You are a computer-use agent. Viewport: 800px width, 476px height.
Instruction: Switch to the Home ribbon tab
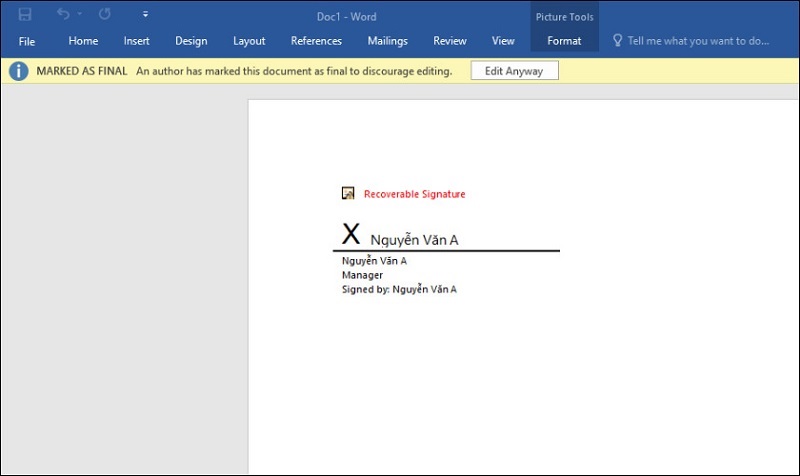[x=83, y=41]
